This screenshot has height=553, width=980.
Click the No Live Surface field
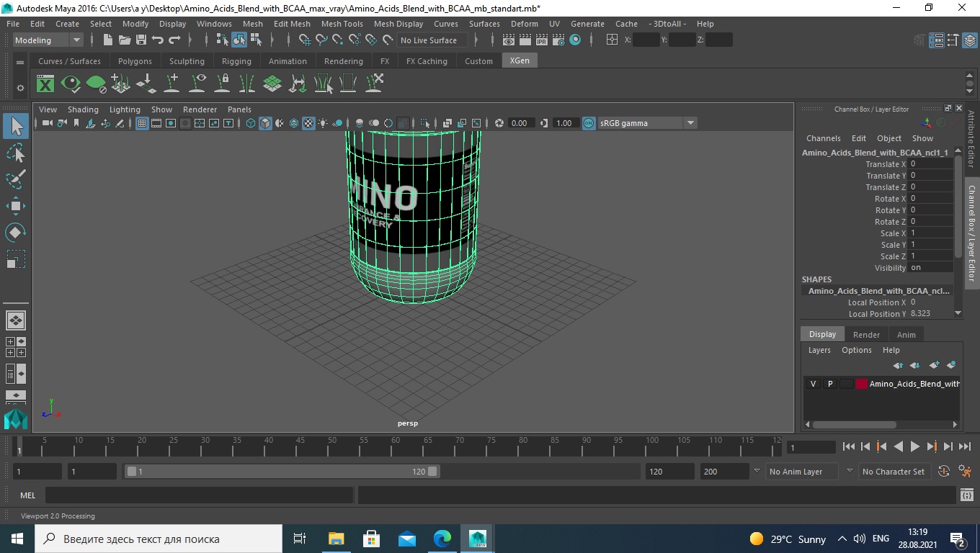432,40
